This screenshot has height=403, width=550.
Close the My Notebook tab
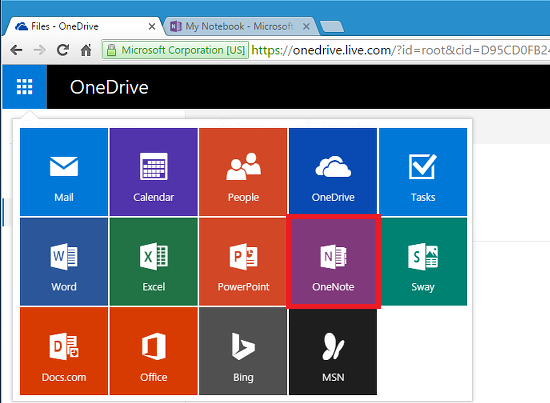(306, 27)
